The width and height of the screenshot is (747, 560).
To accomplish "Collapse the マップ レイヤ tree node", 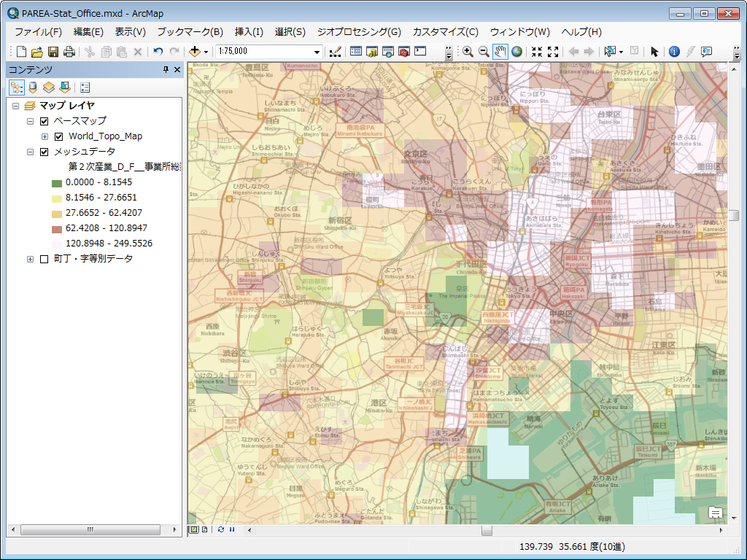I will point(16,106).
